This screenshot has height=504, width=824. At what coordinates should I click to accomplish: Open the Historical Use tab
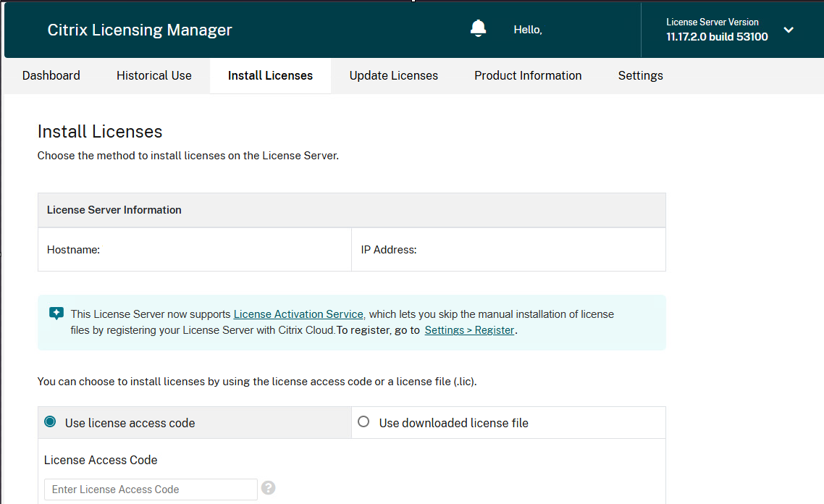[154, 75]
